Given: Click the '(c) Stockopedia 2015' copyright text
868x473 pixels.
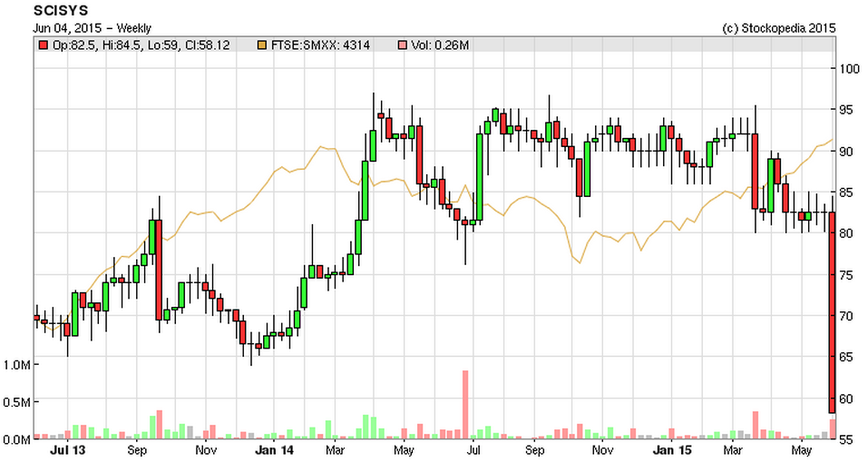Looking at the screenshot, I should [779, 28].
